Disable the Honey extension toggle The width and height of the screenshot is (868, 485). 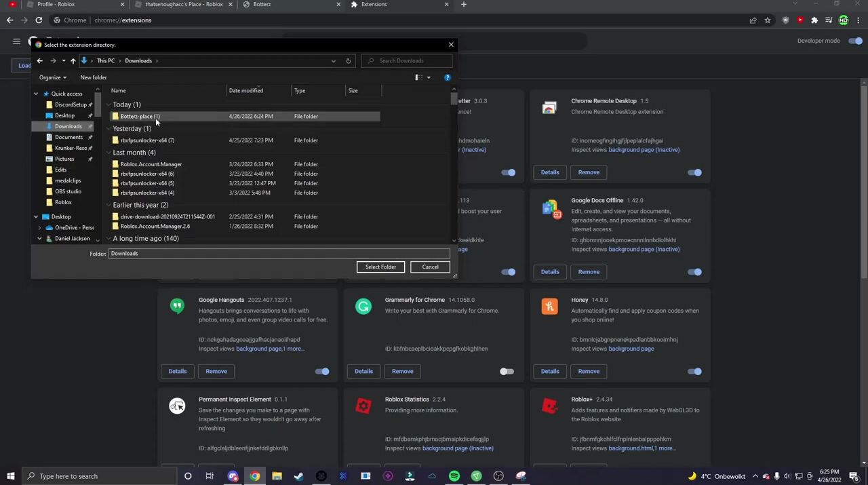694,372
